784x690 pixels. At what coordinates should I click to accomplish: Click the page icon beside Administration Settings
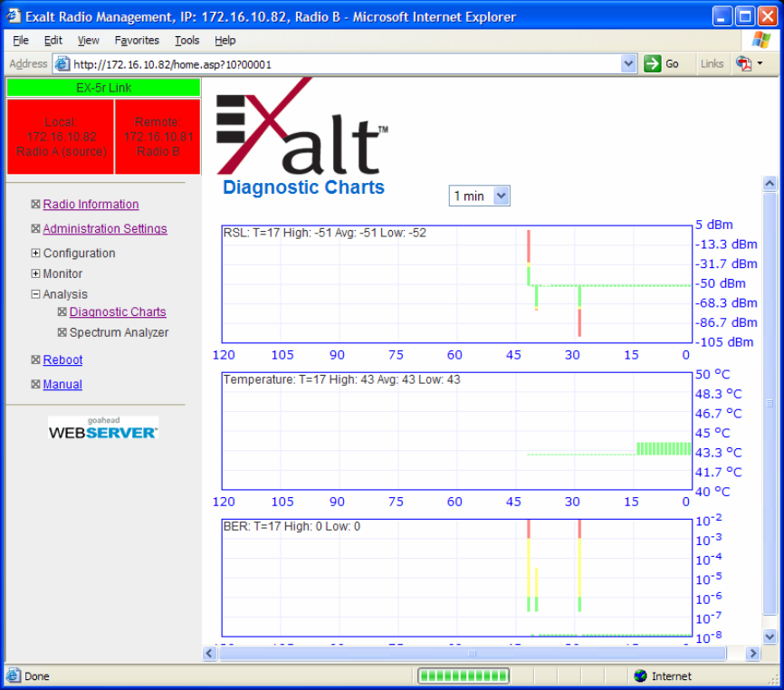tap(35, 228)
